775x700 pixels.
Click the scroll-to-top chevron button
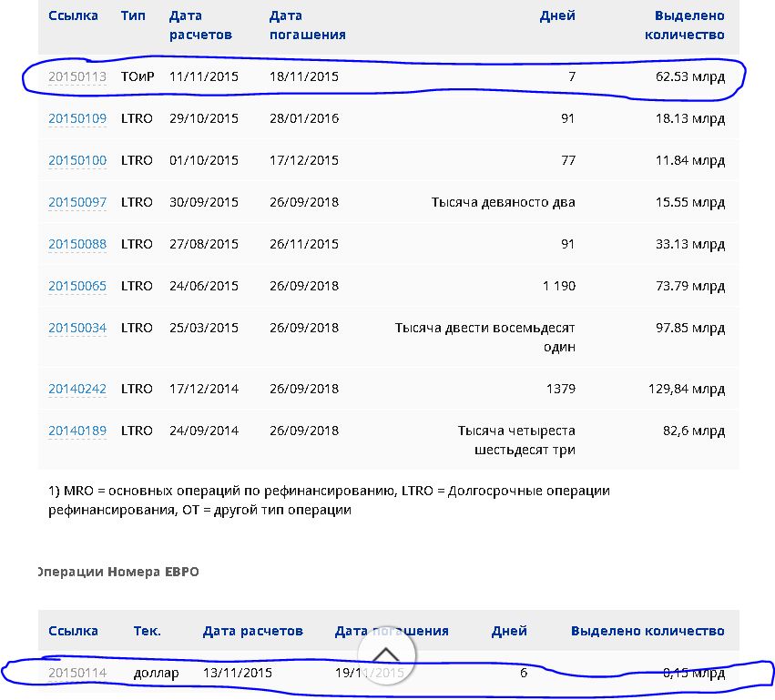[x=386, y=656]
